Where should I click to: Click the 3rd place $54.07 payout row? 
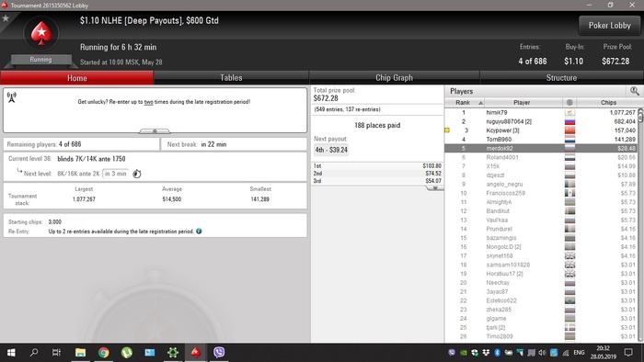[x=377, y=181]
